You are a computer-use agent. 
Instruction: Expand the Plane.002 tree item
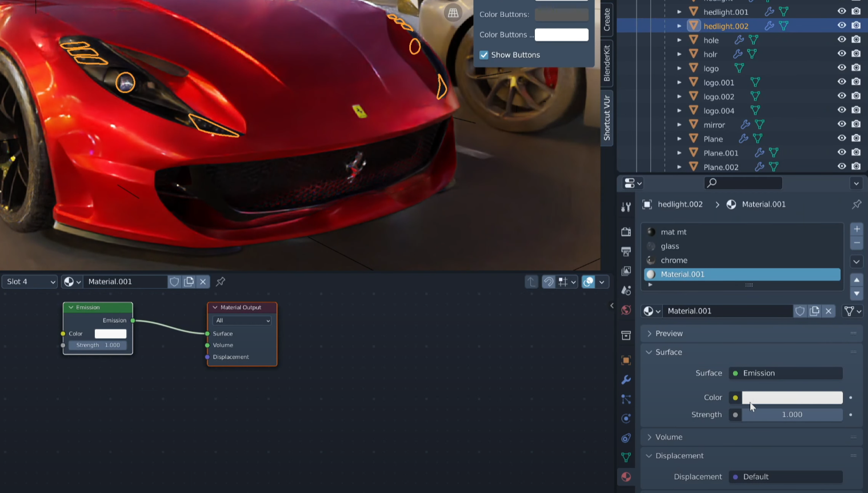(x=679, y=167)
